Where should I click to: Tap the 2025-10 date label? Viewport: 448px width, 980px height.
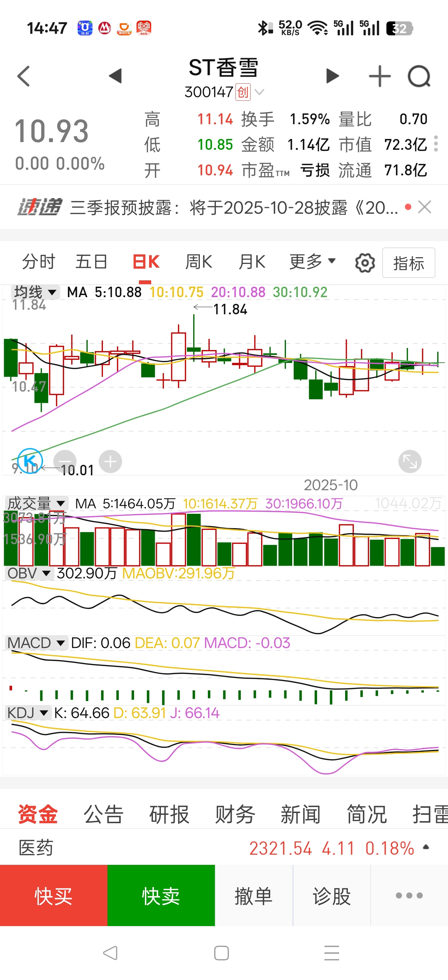(x=330, y=485)
